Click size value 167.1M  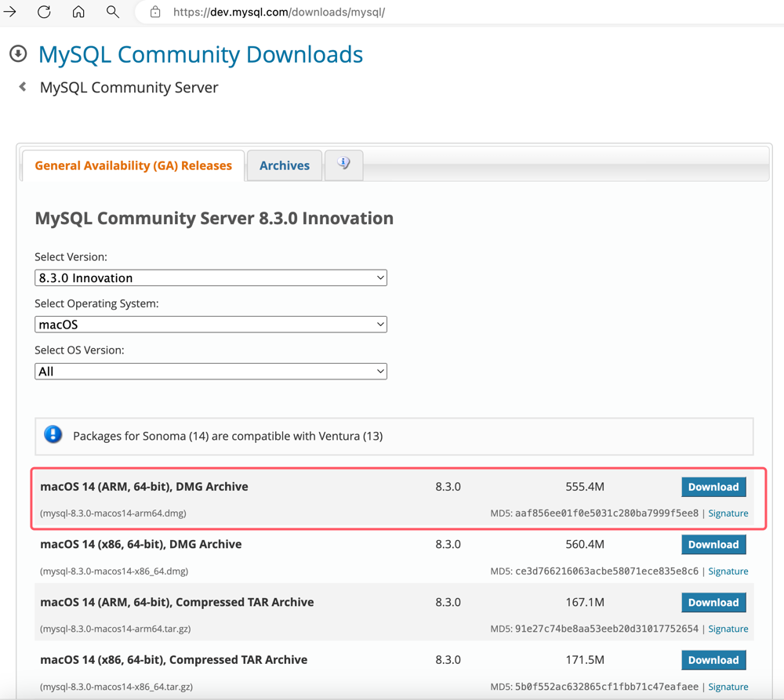click(x=585, y=602)
